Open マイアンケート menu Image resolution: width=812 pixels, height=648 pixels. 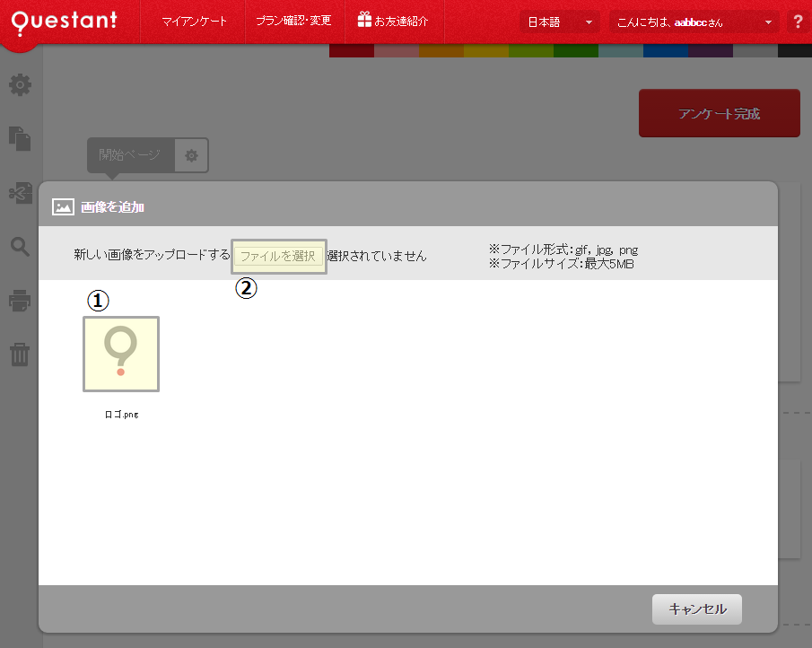click(x=194, y=22)
